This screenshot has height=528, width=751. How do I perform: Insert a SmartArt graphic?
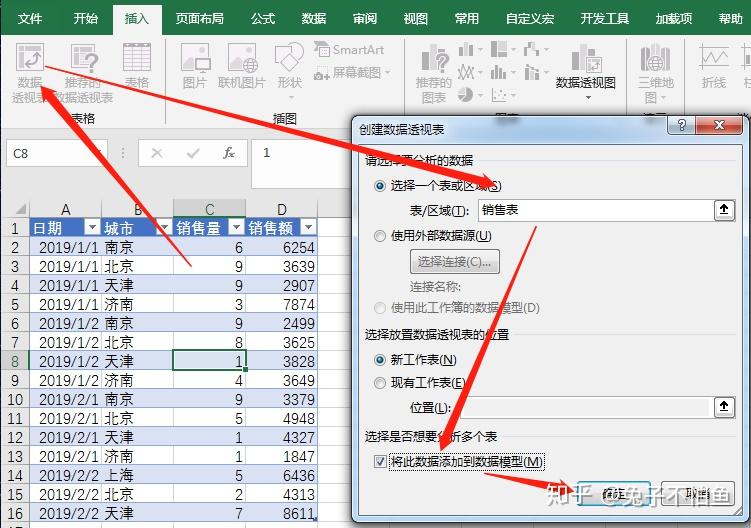(349, 49)
